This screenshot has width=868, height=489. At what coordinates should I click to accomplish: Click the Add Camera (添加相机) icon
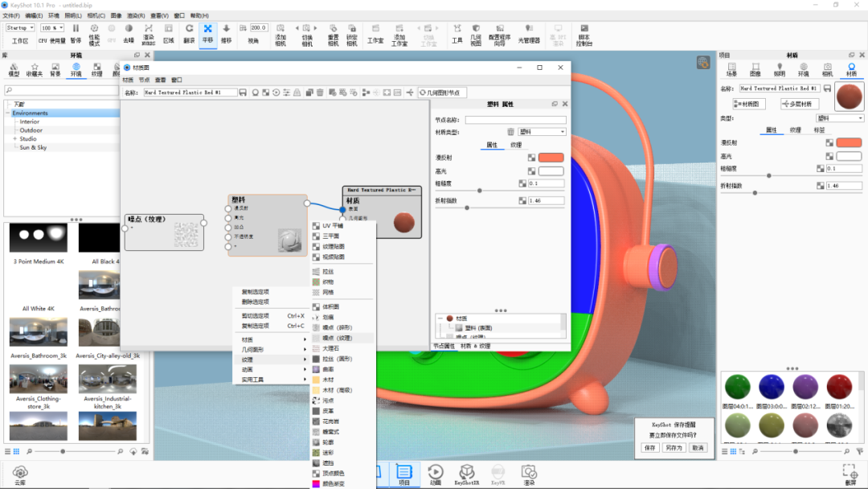(280, 35)
